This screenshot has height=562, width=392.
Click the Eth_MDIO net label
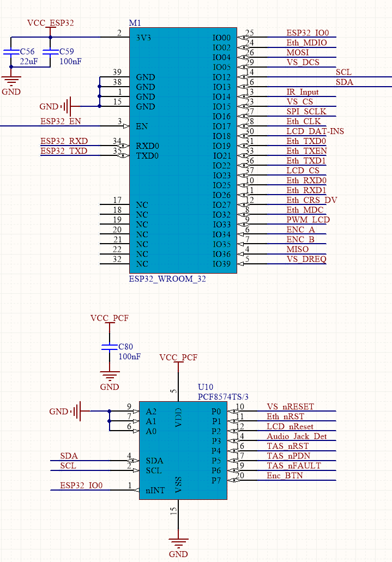(306, 43)
